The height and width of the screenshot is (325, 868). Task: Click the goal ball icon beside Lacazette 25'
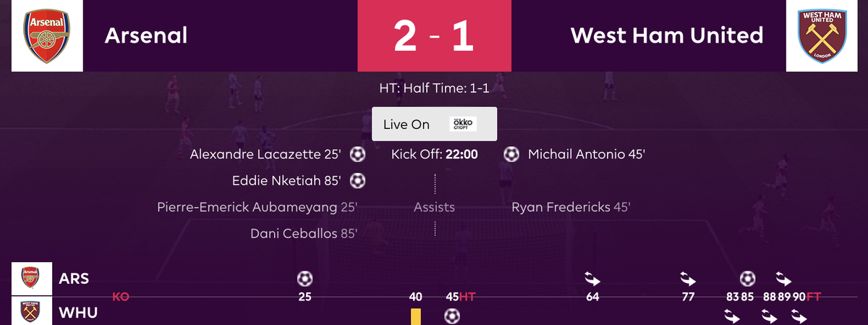[x=357, y=154]
